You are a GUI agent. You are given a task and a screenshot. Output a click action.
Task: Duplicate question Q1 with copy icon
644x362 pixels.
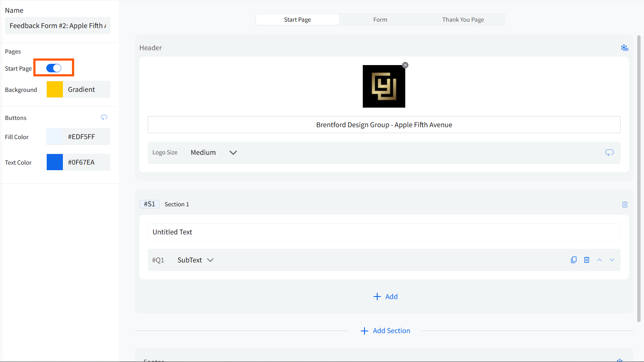(573, 260)
